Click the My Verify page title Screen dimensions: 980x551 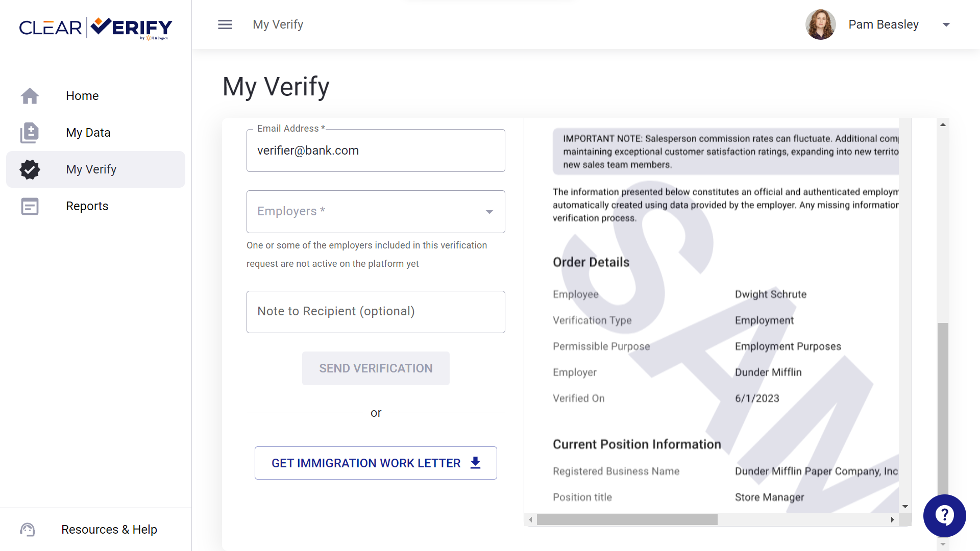(276, 86)
